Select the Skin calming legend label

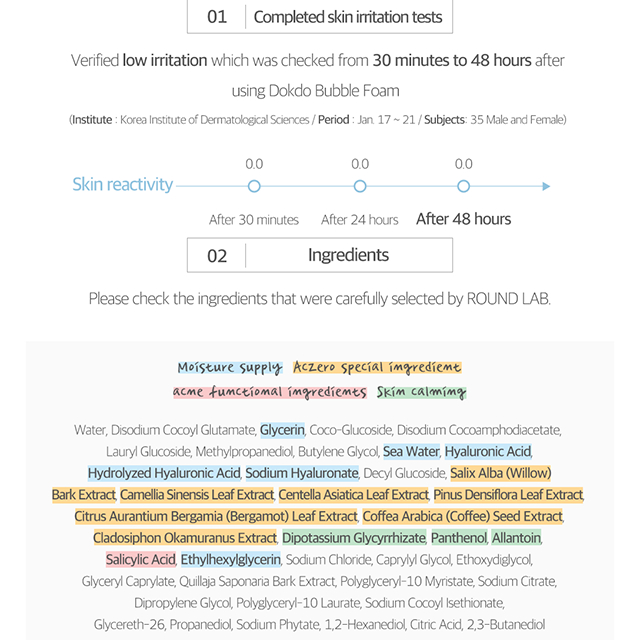pos(421,392)
